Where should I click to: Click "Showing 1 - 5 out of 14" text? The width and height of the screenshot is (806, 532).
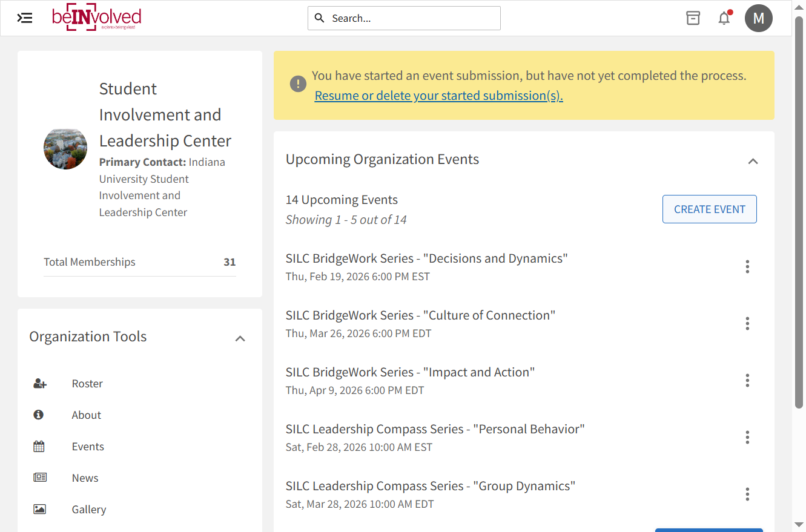pos(346,220)
